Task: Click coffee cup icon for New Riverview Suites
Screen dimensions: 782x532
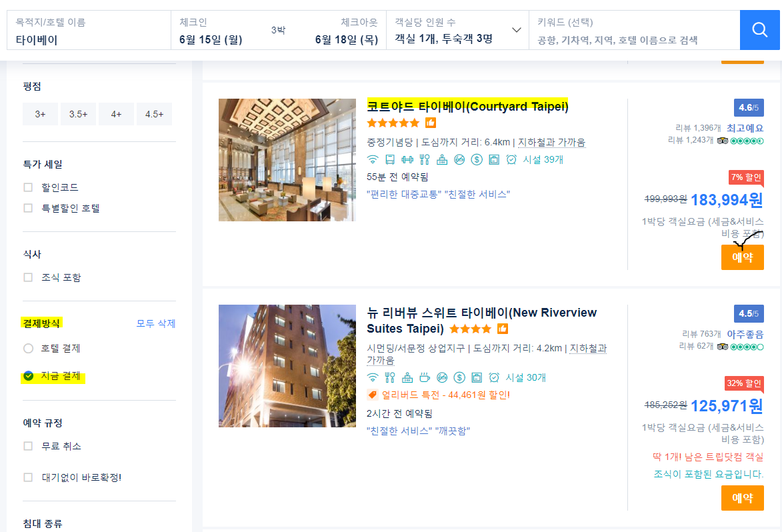Action: click(425, 377)
